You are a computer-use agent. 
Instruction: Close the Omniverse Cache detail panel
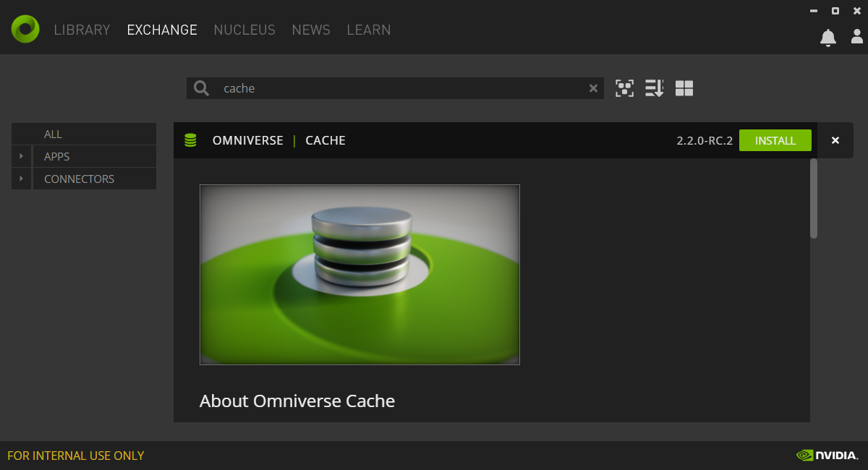click(835, 140)
